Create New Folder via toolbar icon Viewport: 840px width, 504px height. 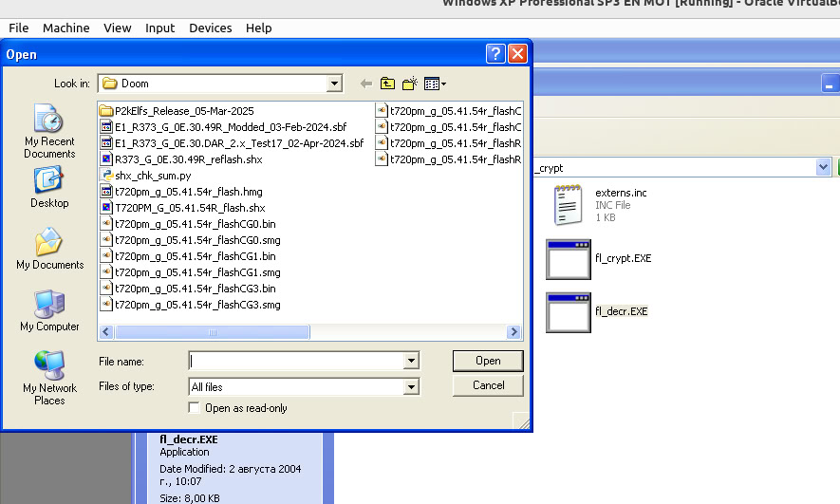click(410, 84)
